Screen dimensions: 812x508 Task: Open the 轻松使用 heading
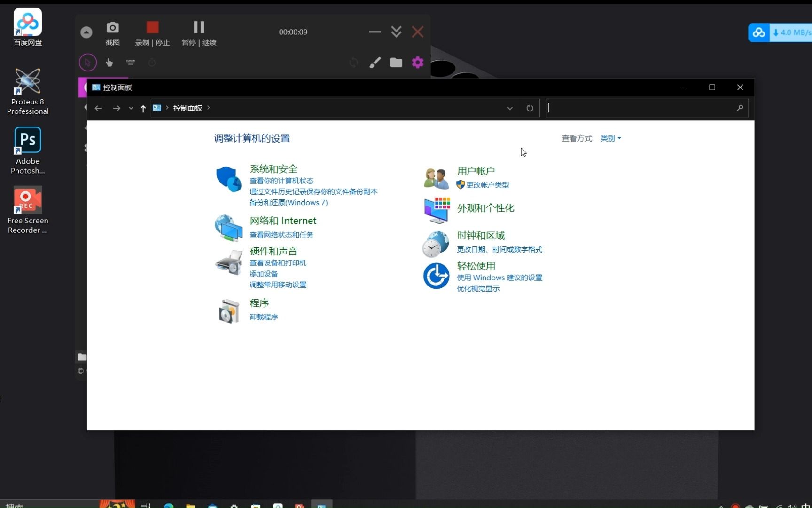(476, 266)
